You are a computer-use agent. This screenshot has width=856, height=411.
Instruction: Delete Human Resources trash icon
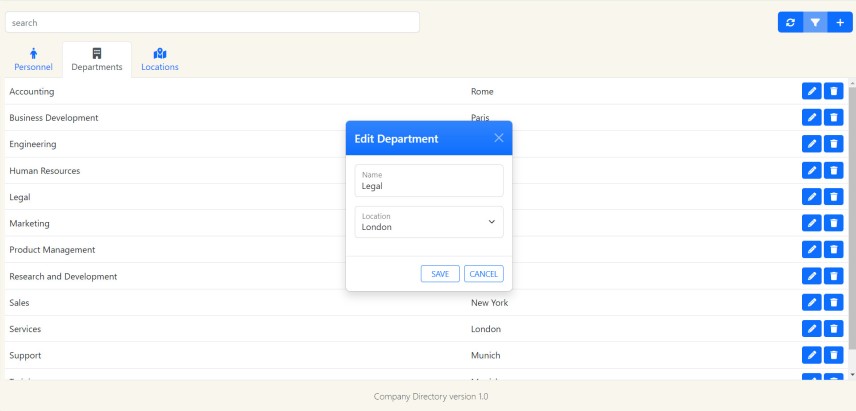tap(834, 170)
